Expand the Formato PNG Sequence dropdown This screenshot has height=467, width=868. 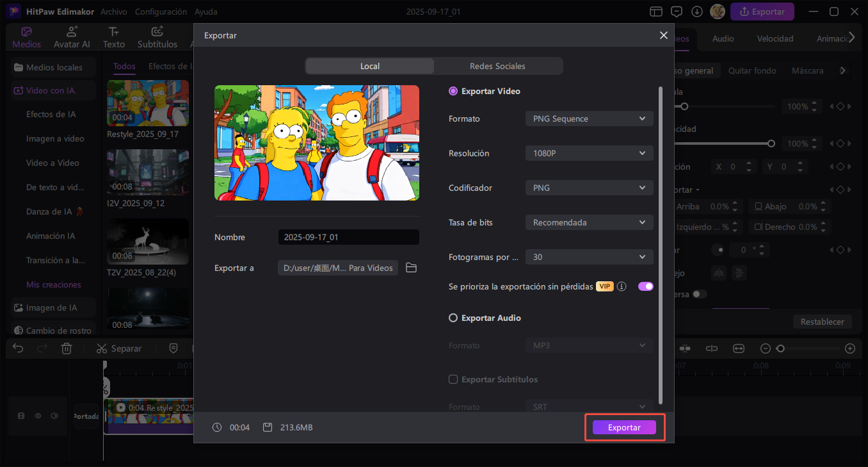tap(589, 119)
